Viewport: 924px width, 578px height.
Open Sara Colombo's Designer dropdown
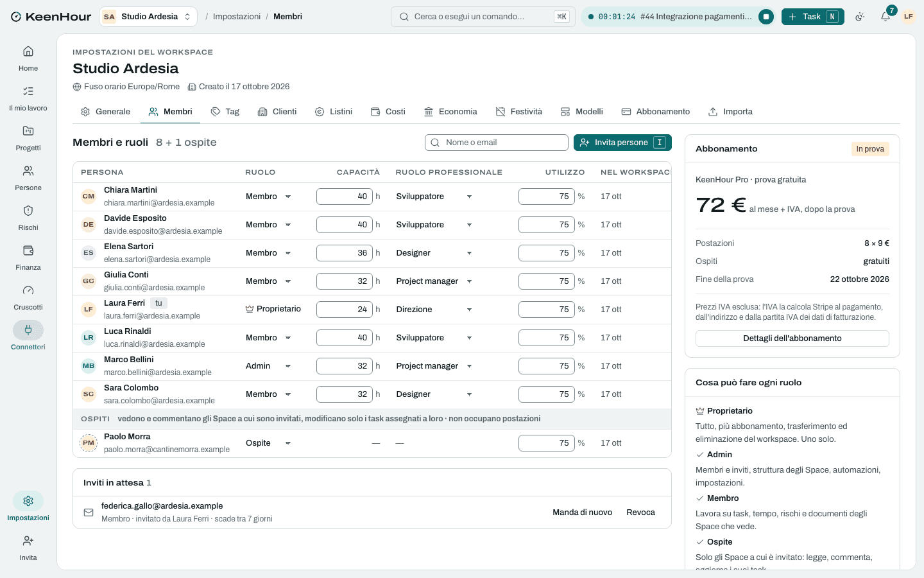coord(434,394)
